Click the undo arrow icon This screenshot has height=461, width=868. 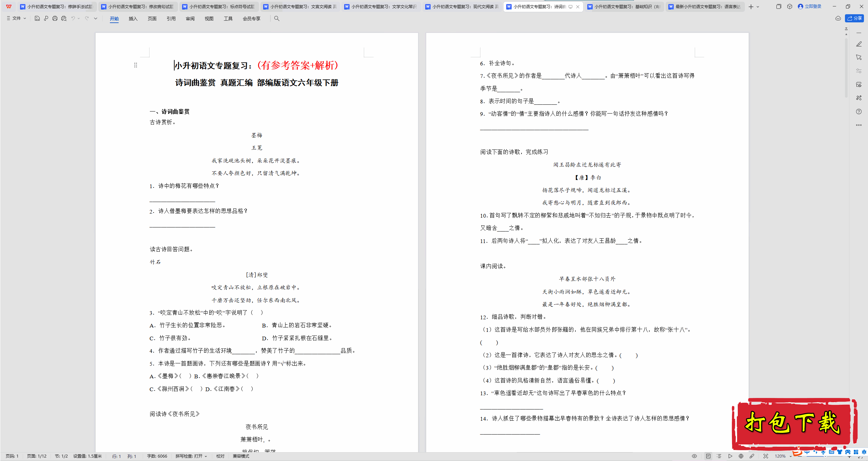coord(73,19)
